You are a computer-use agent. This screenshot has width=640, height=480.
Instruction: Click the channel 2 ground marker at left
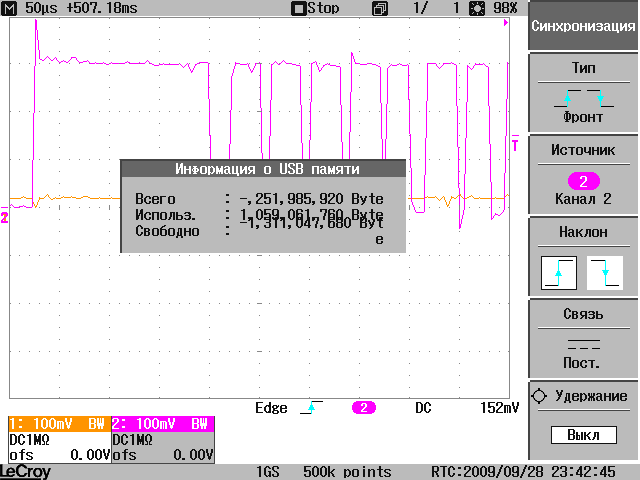pos(4,217)
